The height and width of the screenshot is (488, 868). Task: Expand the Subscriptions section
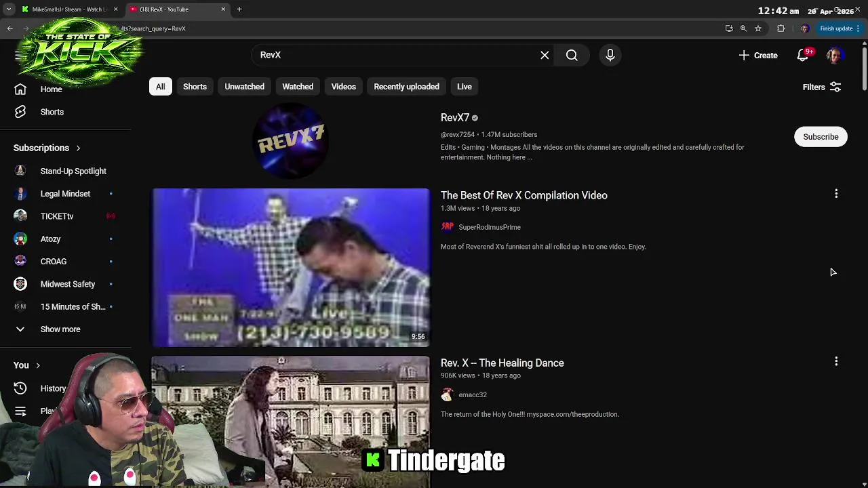click(47, 148)
